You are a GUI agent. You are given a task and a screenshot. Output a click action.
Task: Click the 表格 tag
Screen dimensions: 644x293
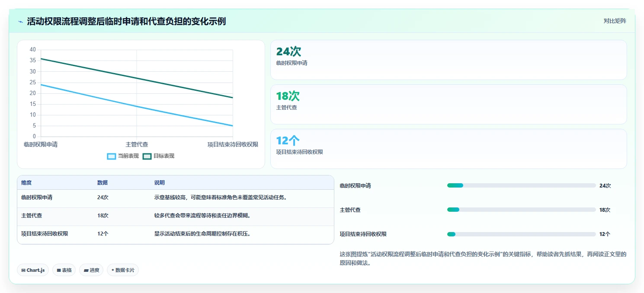click(64, 270)
